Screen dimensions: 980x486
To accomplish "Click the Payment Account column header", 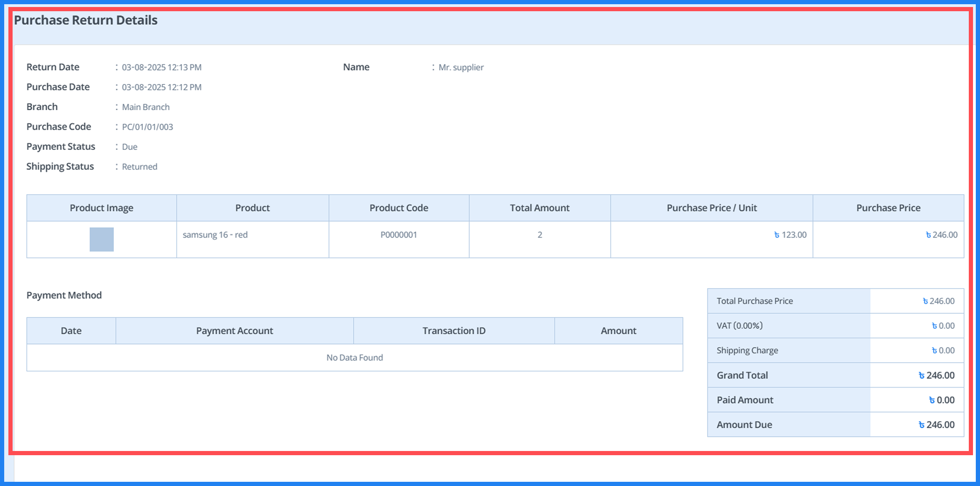I will coord(234,331).
